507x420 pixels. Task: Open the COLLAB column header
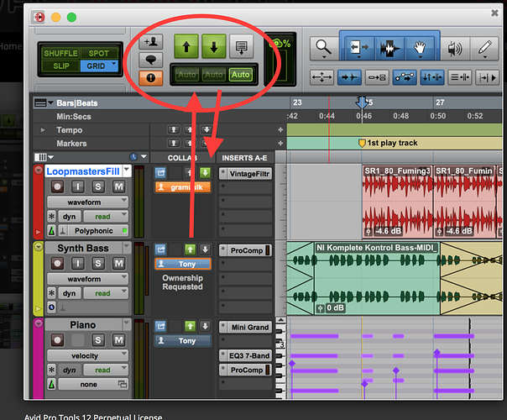[182, 158]
